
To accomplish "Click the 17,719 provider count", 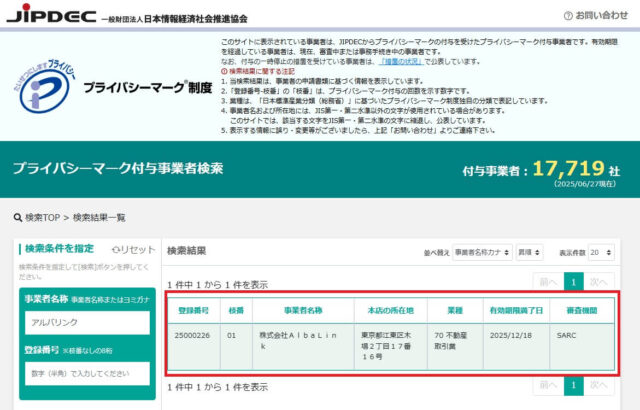I will click(568, 168).
